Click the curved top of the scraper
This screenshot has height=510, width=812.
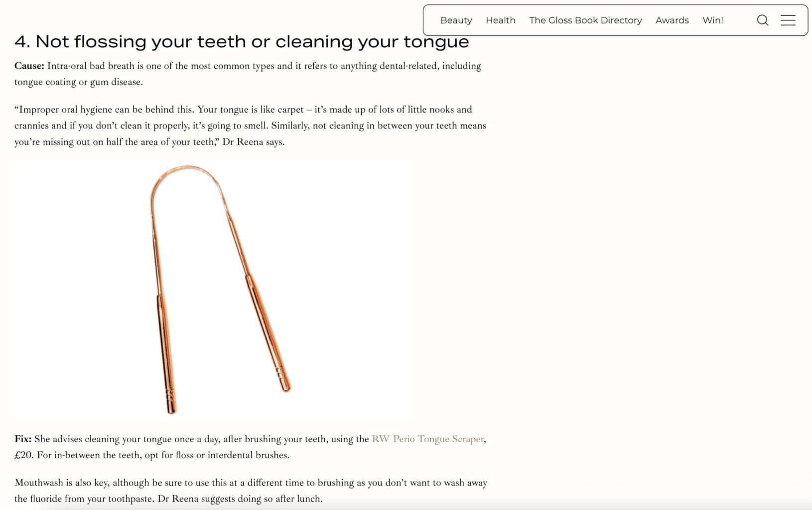pos(187,185)
